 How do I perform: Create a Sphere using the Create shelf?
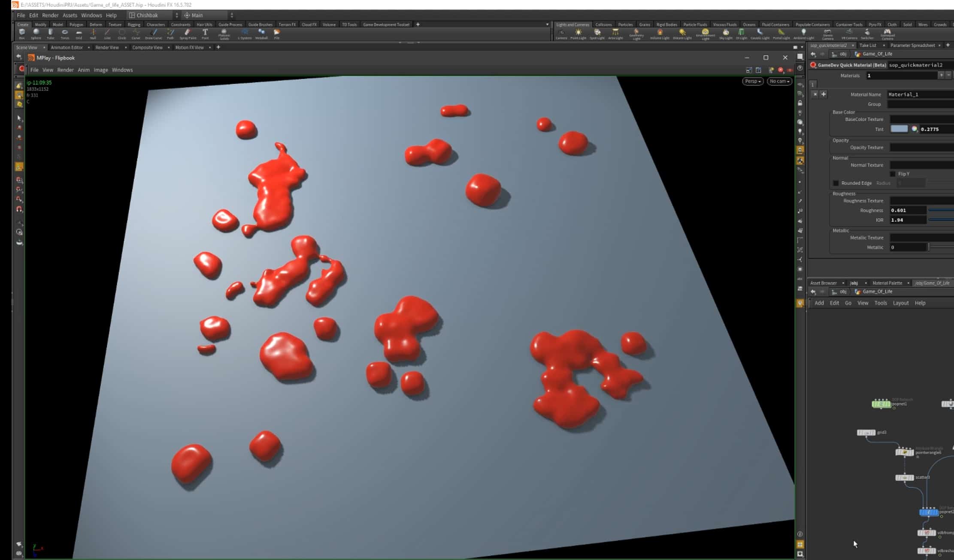point(36,32)
